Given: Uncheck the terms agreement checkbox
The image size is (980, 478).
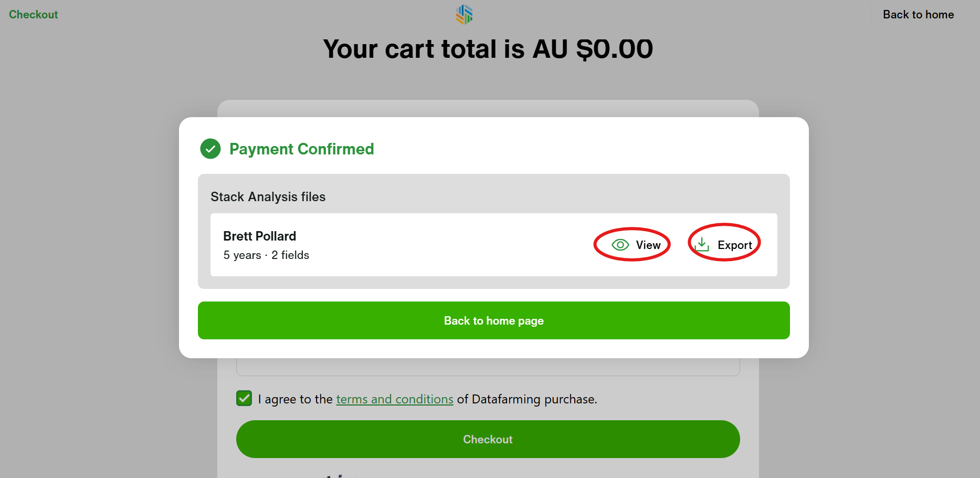Looking at the screenshot, I should (244, 399).
